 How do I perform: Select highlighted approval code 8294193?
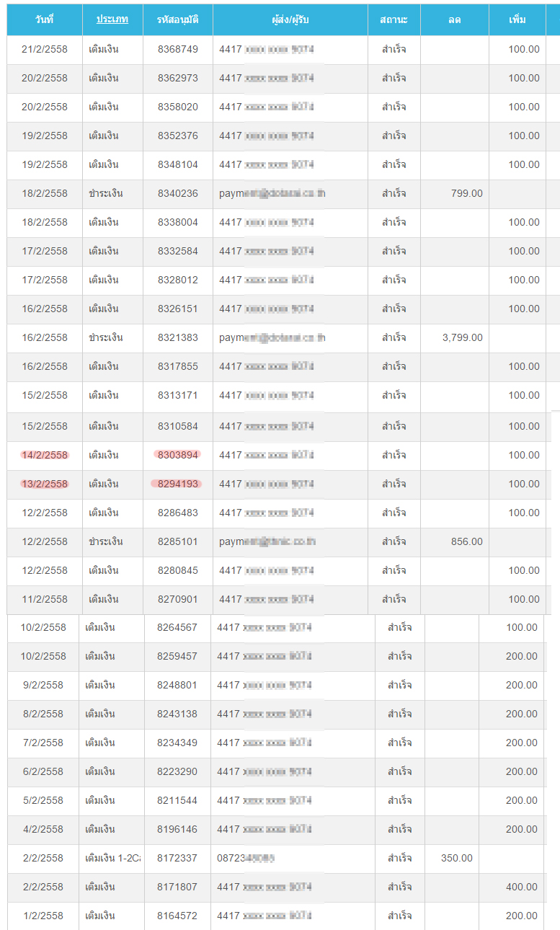pyautogui.click(x=177, y=484)
